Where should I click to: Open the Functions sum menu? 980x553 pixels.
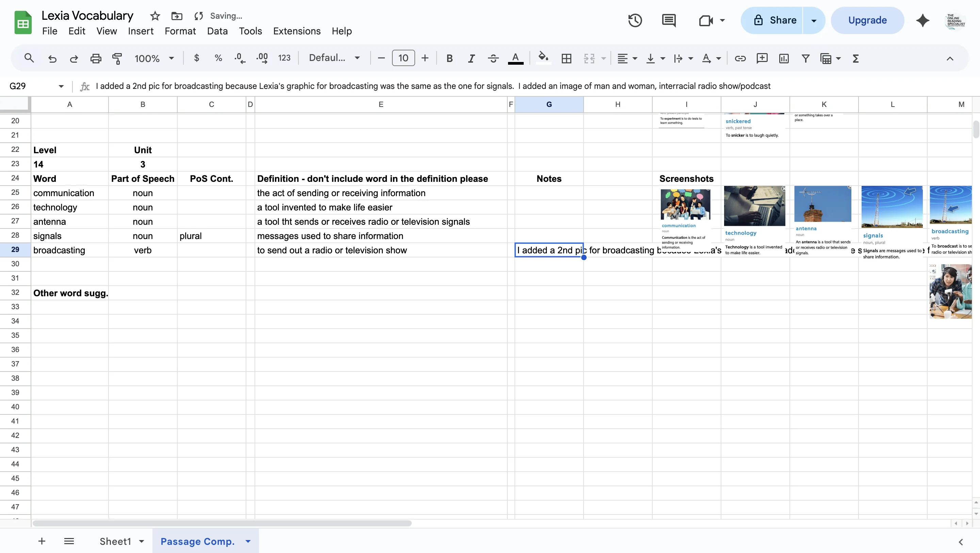(855, 58)
